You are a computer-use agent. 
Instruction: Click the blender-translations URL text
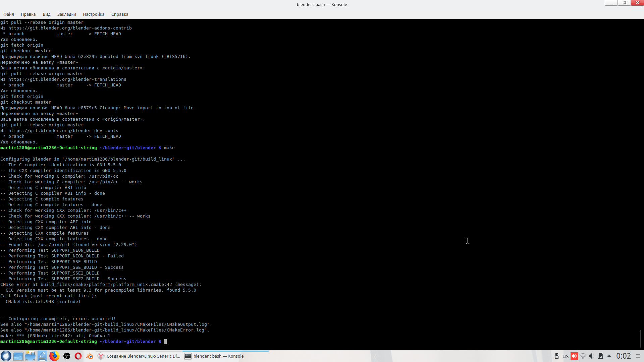pos(67,79)
